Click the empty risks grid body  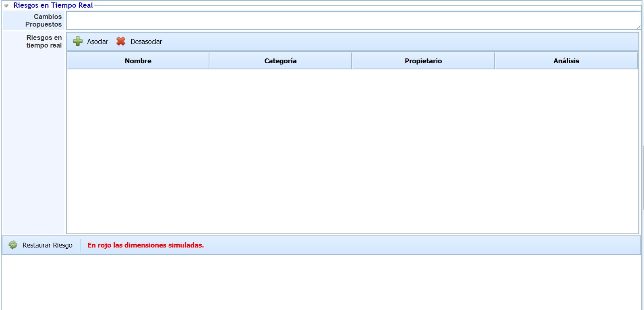pos(352,151)
